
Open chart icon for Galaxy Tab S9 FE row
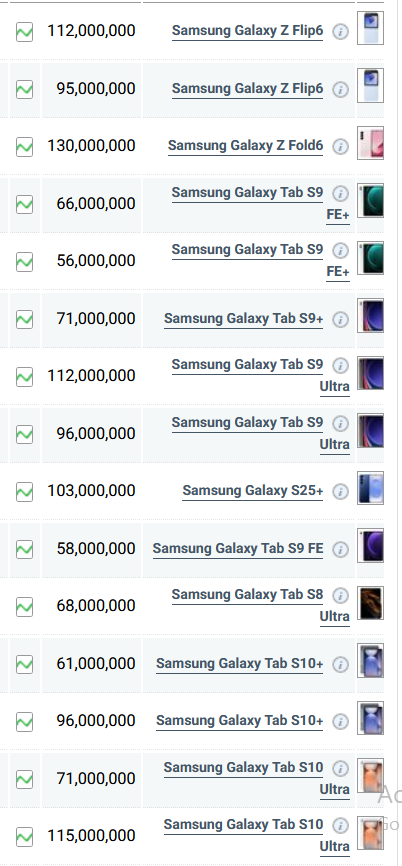coord(24,549)
